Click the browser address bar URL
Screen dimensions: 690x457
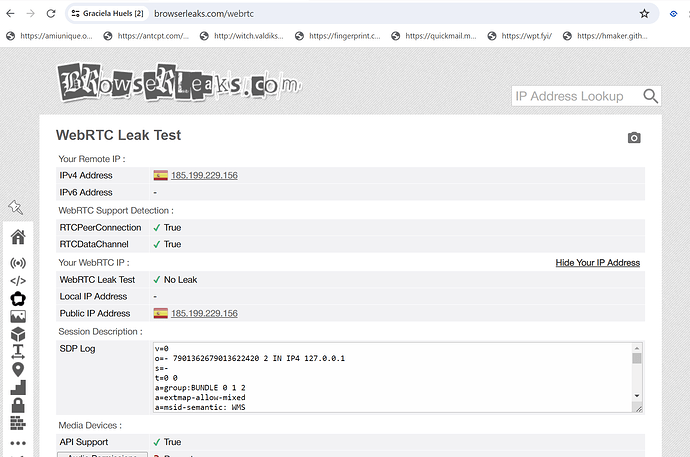[204, 14]
